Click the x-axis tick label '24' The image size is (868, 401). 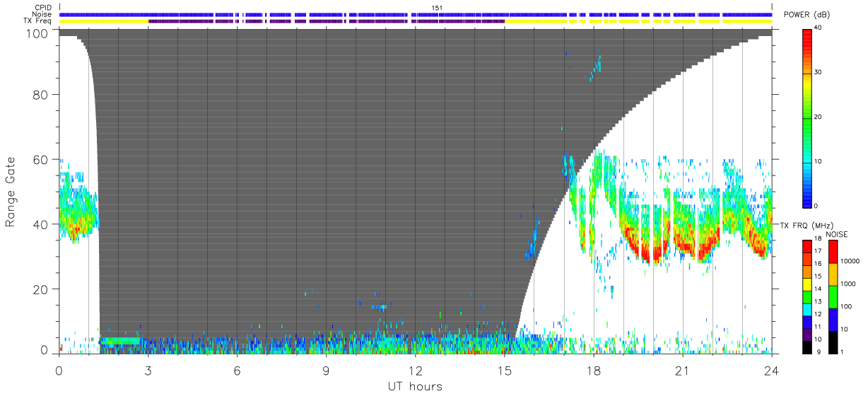[x=771, y=371]
